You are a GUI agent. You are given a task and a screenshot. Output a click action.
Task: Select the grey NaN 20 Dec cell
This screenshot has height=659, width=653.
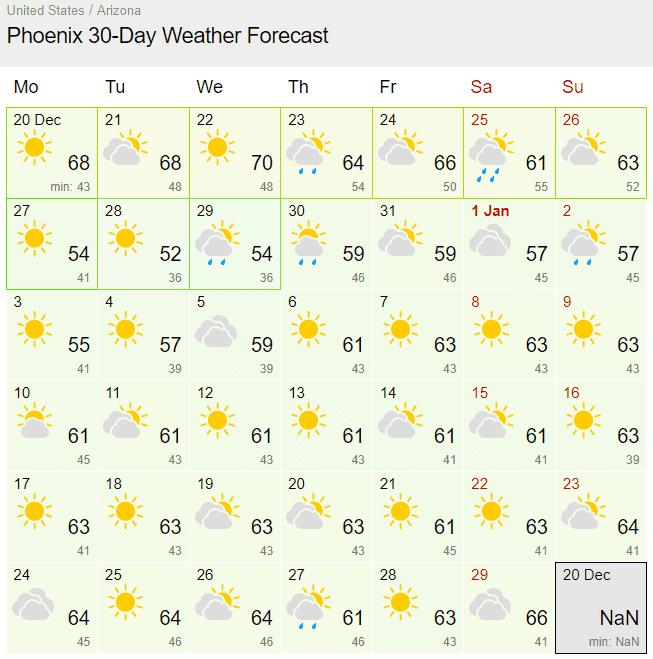tap(601, 608)
